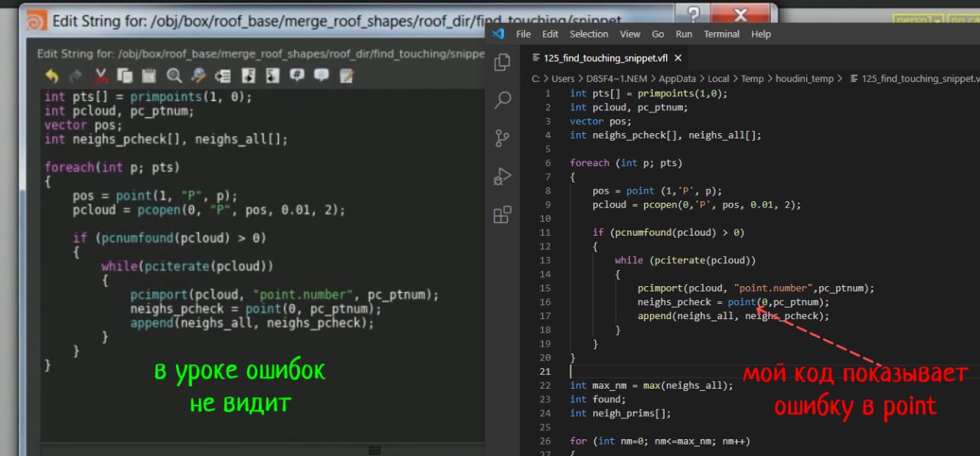Screen dimensions: 980x456
Task: Open the VS Code Run and Debug panel
Action: 502,176
